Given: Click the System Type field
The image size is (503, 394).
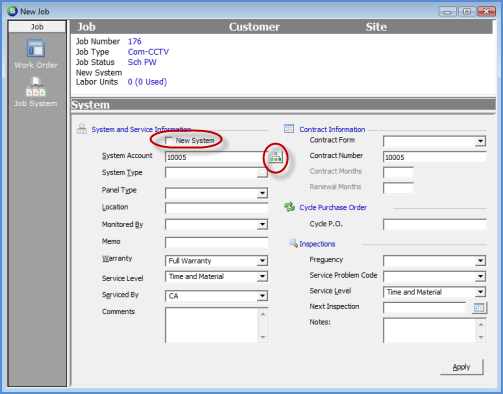Looking at the screenshot, I should 216,173.
